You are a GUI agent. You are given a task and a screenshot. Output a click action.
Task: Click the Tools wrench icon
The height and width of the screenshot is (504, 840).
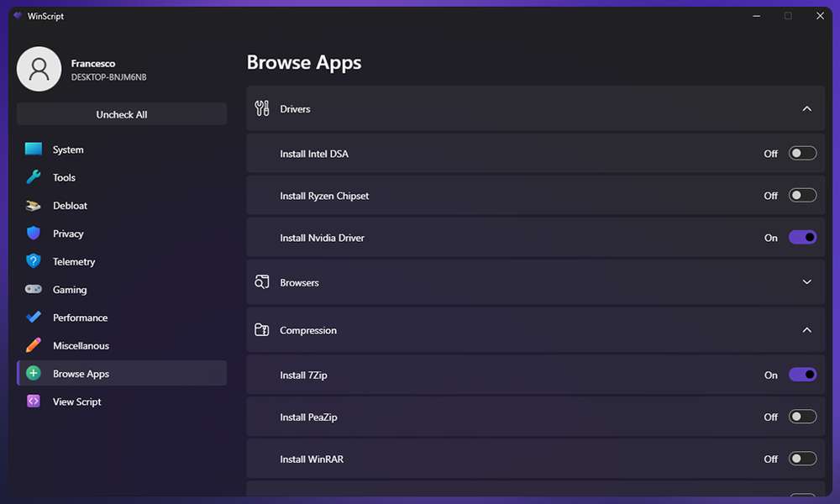click(x=34, y=177)
